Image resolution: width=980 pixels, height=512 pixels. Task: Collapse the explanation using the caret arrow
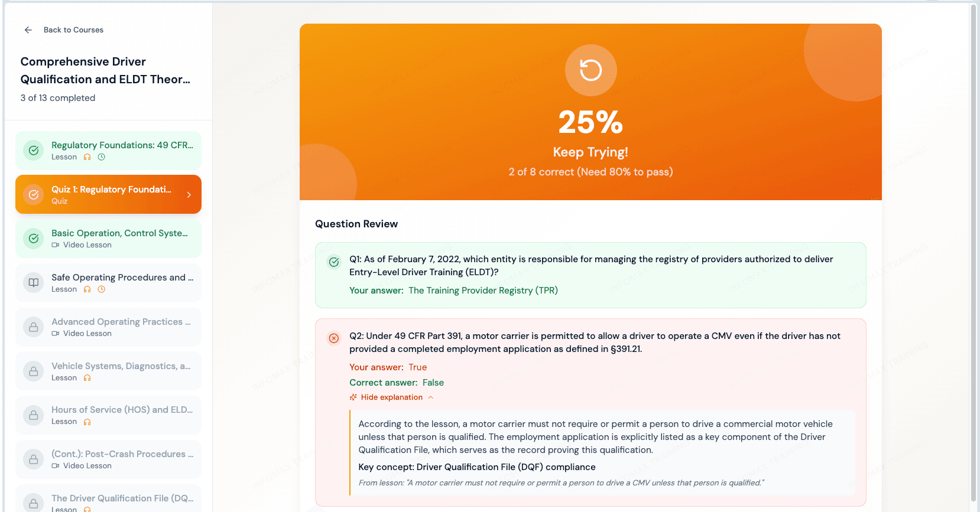[x=431, y=397]
